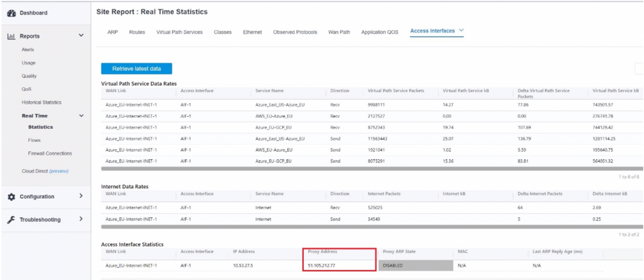Collapse the Reports section chevron
The width and height of the screenshot is (644, 280).
[81, 36]
